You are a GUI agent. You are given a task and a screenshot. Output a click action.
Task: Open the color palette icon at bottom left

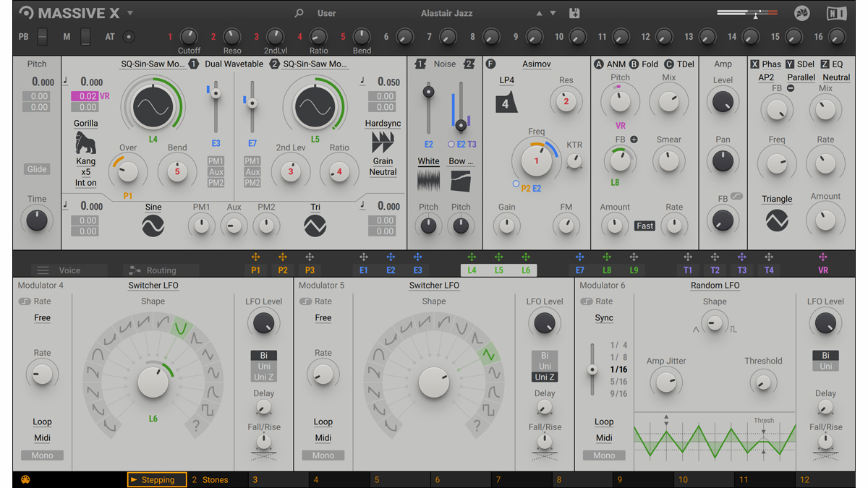click(x=25, y=479)
